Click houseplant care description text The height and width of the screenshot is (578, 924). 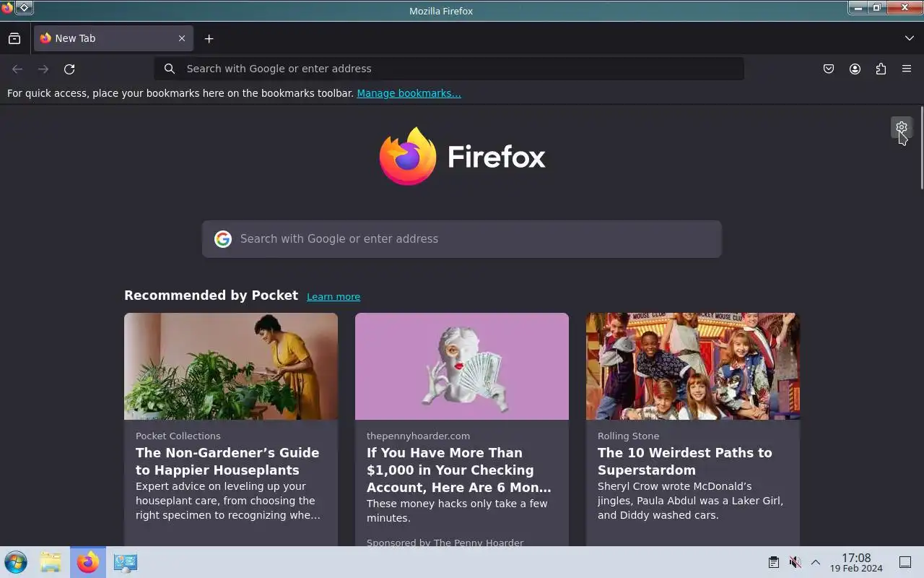click(x=228, y=501)
